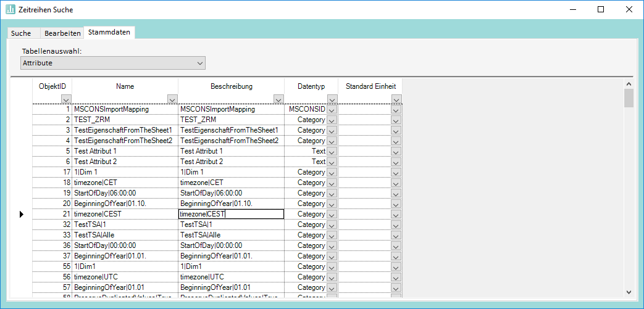Image resolution: width=644 pixels, height=309 pixels.
Task: Click the scroll down arrow of table scrollbar
Action: click(x=629, y=292)
